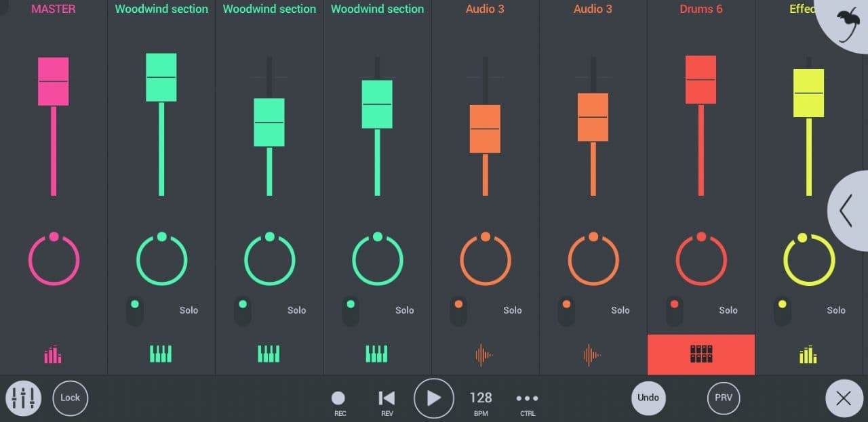Click the second Audio 3 volume fader
868x422 pixels.
[x=593, y=117]
